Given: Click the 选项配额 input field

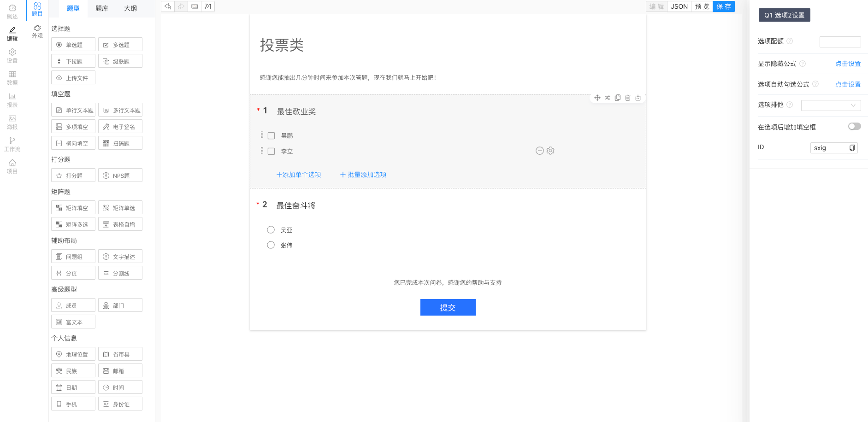Looking at the screenshot, I should click(x=840, y=41).
